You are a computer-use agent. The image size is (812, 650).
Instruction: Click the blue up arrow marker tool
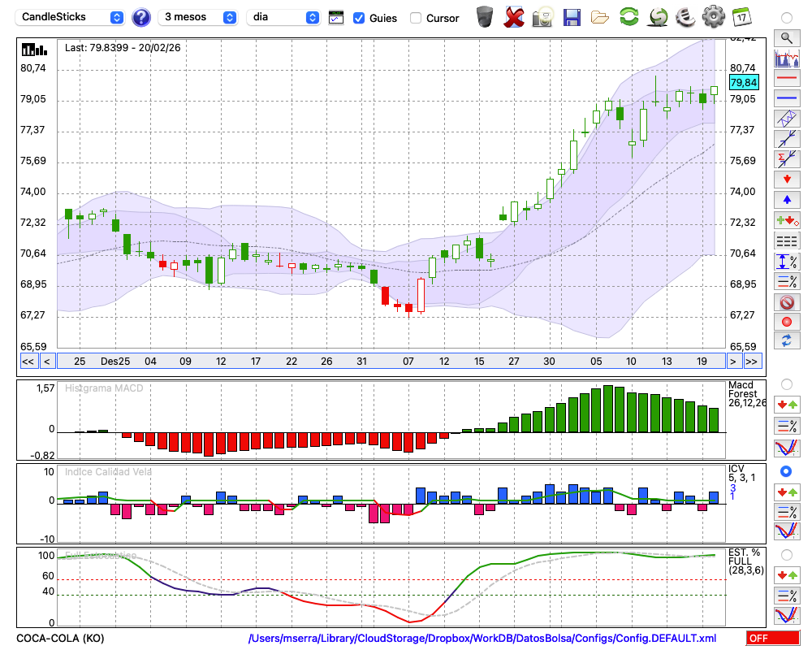786,199
